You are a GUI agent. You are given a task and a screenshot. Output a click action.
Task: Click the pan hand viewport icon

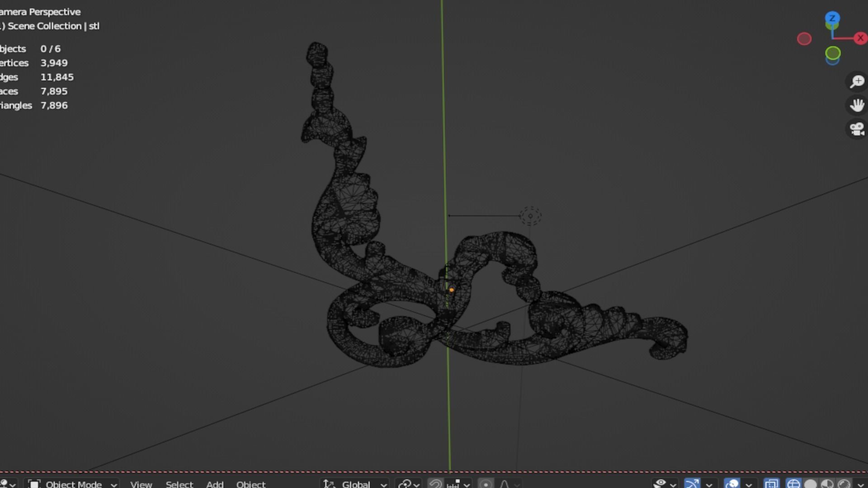tap(857, 105)
